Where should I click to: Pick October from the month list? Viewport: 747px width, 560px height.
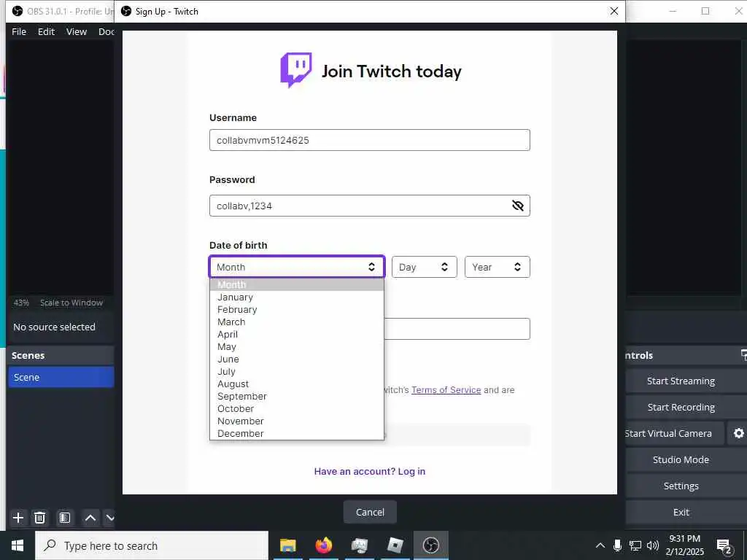pos(297,408)
